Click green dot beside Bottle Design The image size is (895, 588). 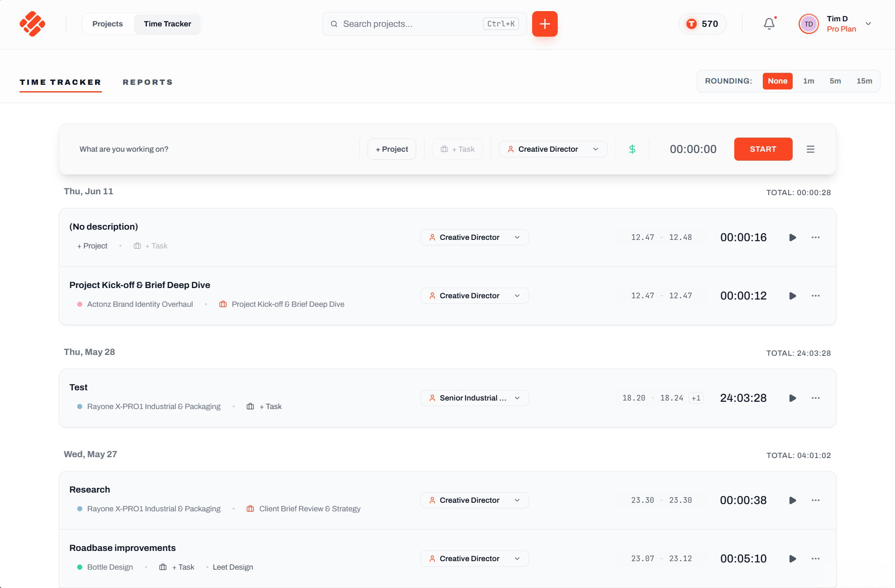click(80, 567)
